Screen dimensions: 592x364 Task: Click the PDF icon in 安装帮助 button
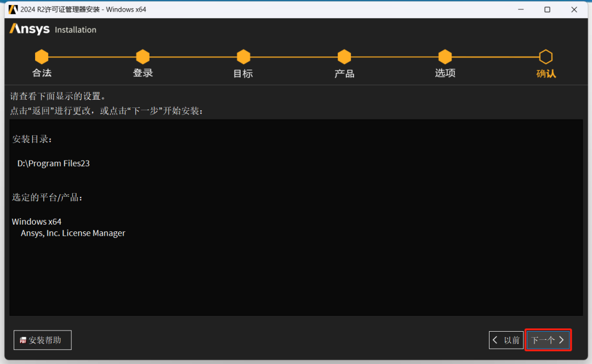point(23,340)
